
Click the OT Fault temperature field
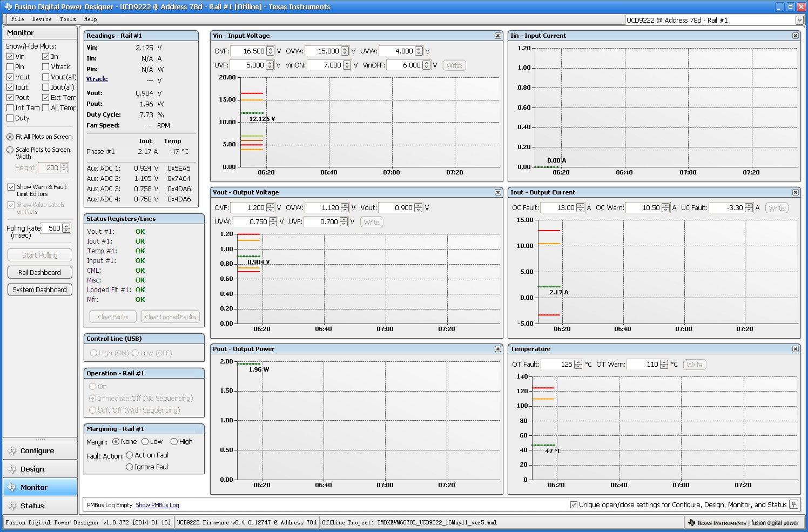tap(557, 365)
